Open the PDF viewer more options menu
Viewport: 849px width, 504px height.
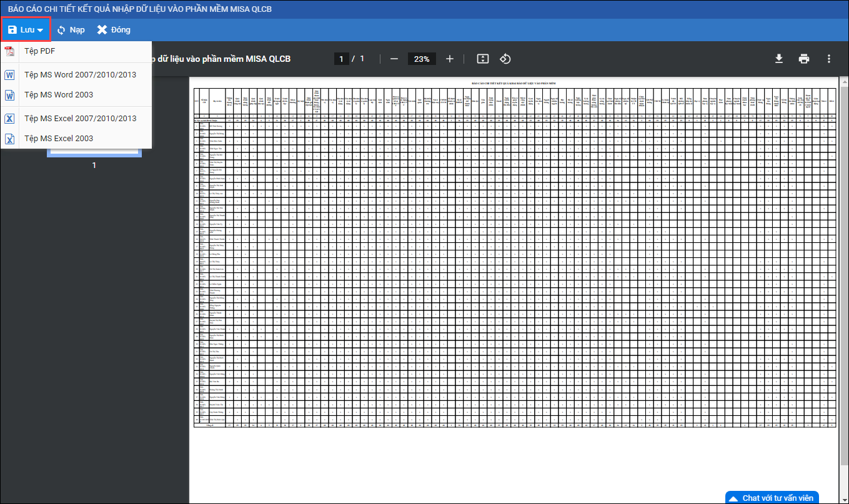(829, 59)
